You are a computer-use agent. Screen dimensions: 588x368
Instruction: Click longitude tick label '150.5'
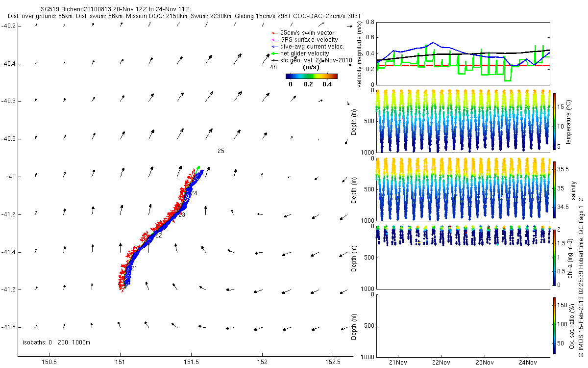click(x=49, y=362)
